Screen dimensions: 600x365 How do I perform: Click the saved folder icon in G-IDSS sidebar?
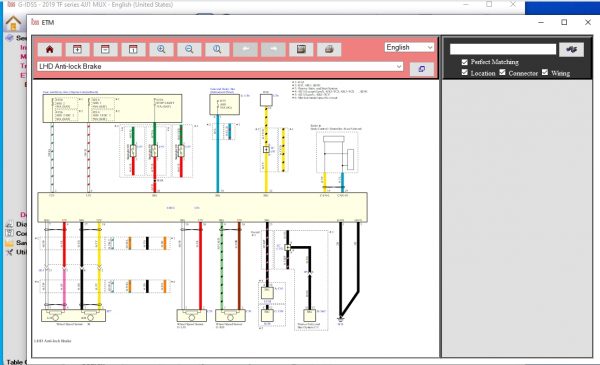point(10,243)
